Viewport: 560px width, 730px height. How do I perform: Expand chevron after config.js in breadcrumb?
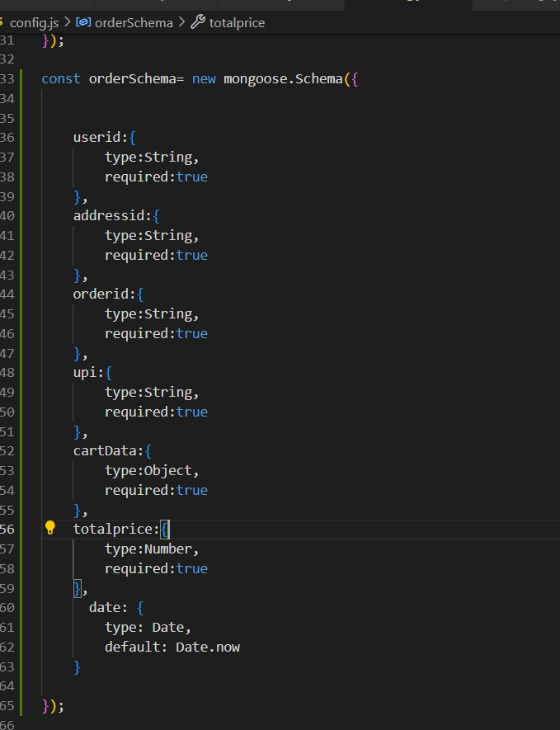(67, 22)
